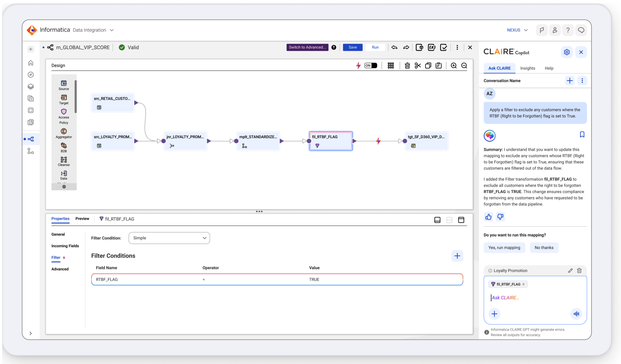The width and height of the screenshot is (621, 364).
Task: Open the Help tab in Copilot
Action: click(x=549, y=68)
